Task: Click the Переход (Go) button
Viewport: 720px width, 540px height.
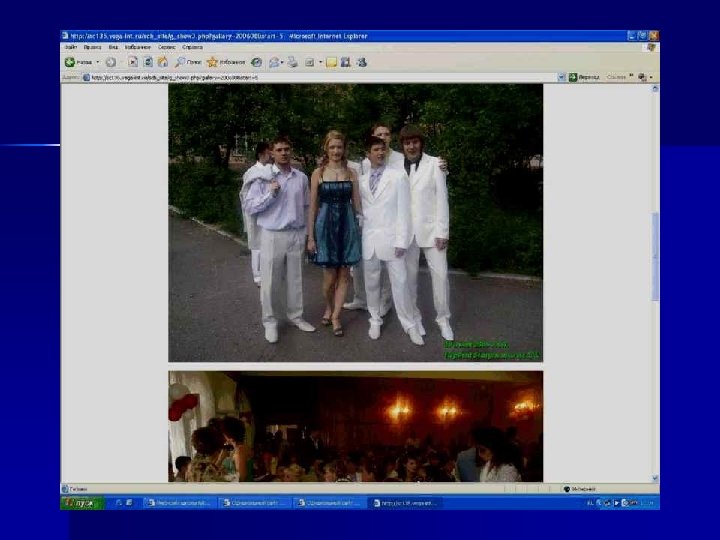Action: [584, 78]
